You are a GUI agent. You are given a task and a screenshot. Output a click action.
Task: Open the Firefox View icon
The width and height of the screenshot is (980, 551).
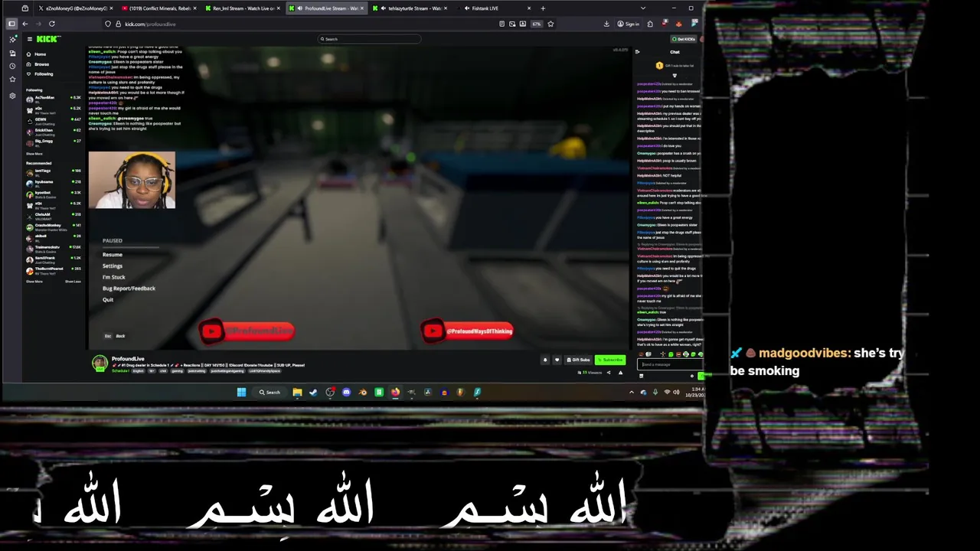click(25, 8)
